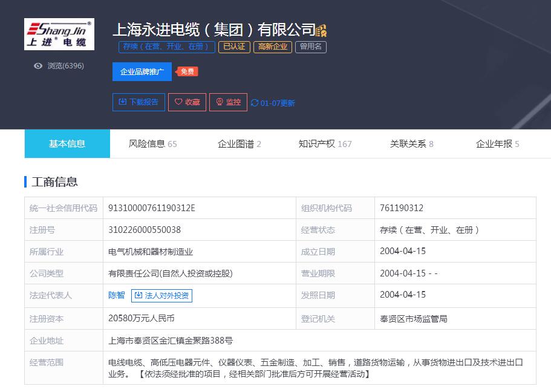Screen dimensions: 551x392
Task: Click the 监控 monitor button
Action: (228, 102)
